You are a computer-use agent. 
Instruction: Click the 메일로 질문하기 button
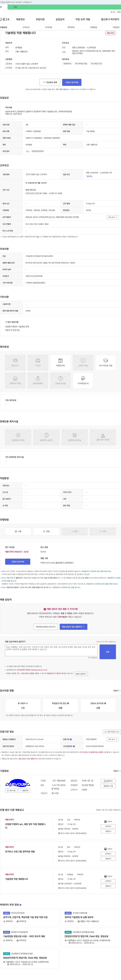pyautogui.click(x=81, y=674)
